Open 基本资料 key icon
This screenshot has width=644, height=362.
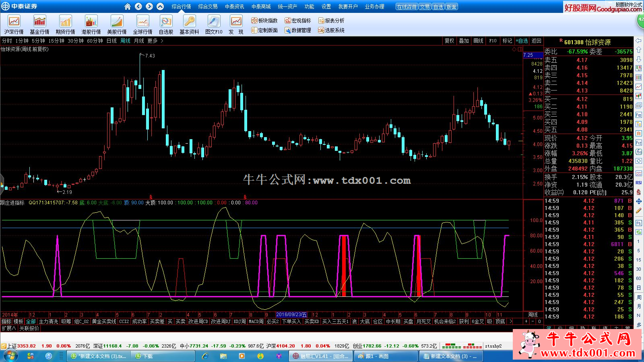(189, 25)
